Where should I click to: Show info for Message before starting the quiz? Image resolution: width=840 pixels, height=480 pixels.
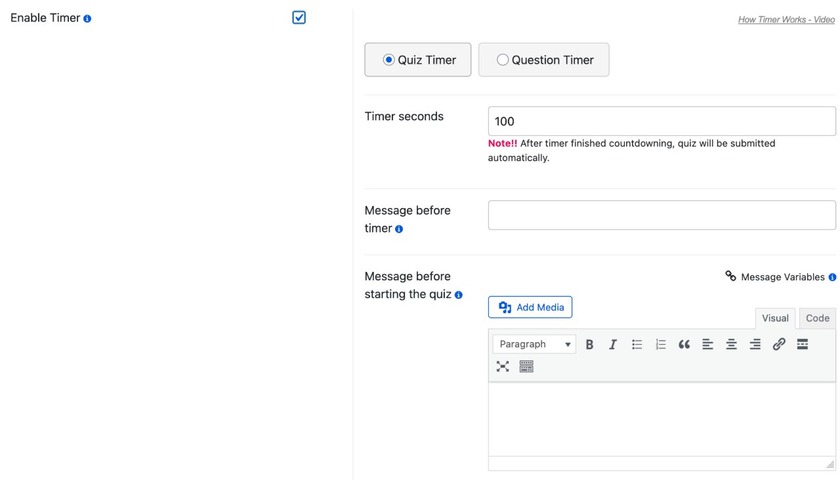point(459,295)
